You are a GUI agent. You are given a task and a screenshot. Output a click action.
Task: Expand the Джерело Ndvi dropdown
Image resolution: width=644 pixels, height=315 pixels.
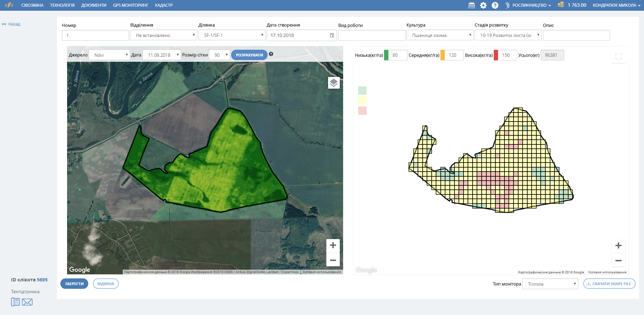click(109, 55)
